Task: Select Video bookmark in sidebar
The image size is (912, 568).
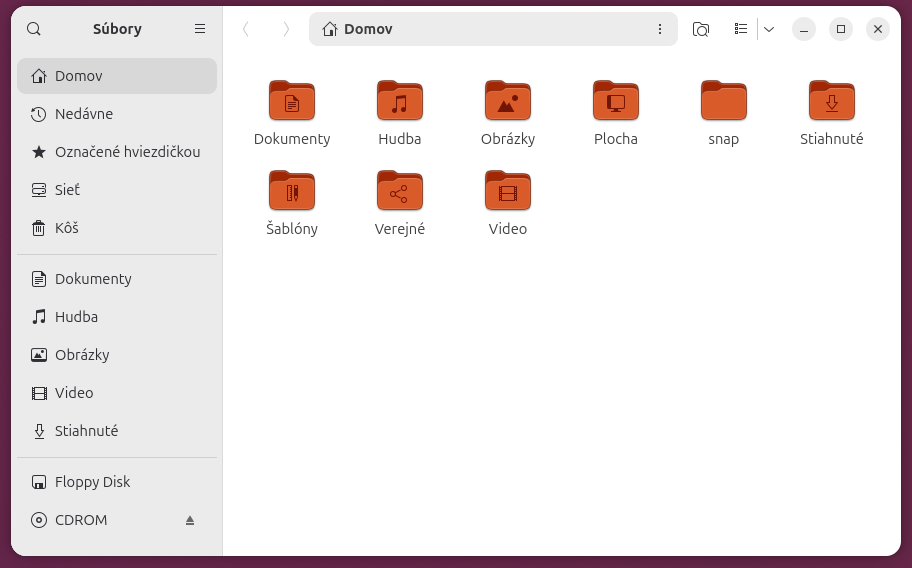Action: click(117, 393)
